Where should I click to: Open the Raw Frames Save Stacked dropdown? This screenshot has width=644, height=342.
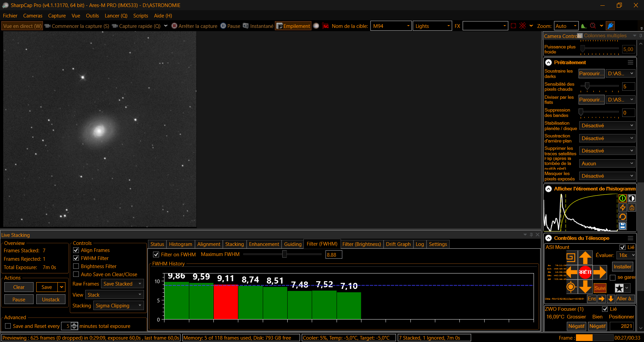tap(122, 284)
